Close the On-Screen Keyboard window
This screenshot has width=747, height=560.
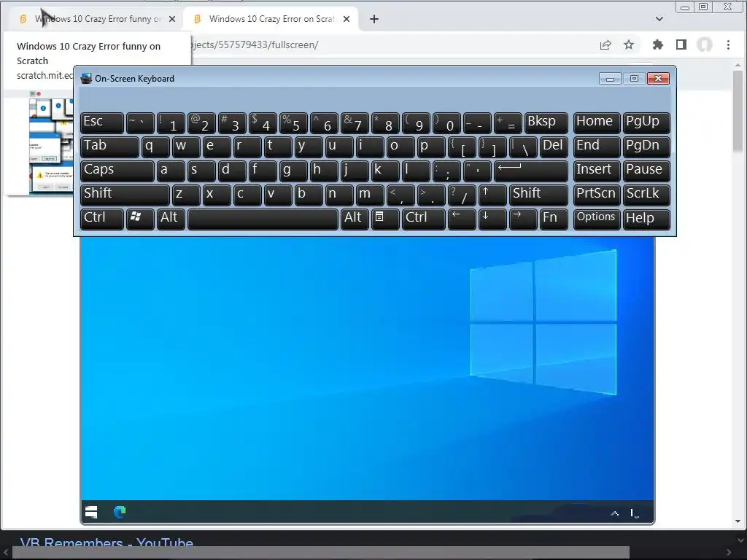659,79
